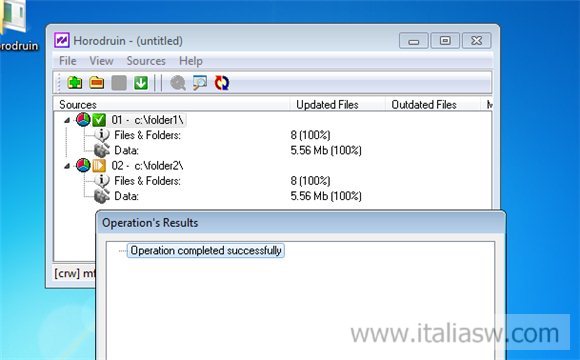
Task: Click the green down-arrow toolbar icon
Action: [141, 83]
